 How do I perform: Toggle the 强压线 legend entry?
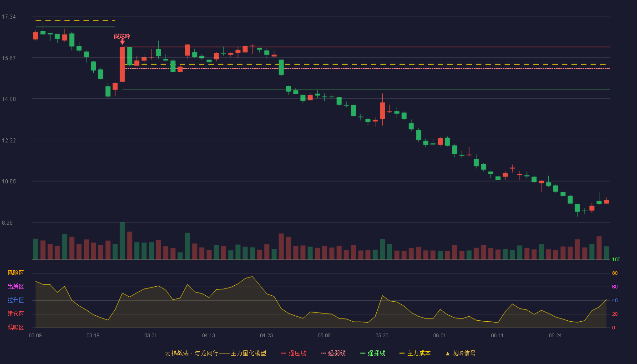[x=293, y=353]
